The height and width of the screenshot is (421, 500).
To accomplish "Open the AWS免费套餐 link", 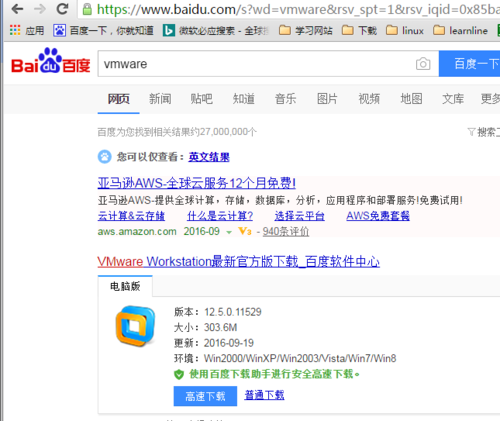I will point(378,216).
